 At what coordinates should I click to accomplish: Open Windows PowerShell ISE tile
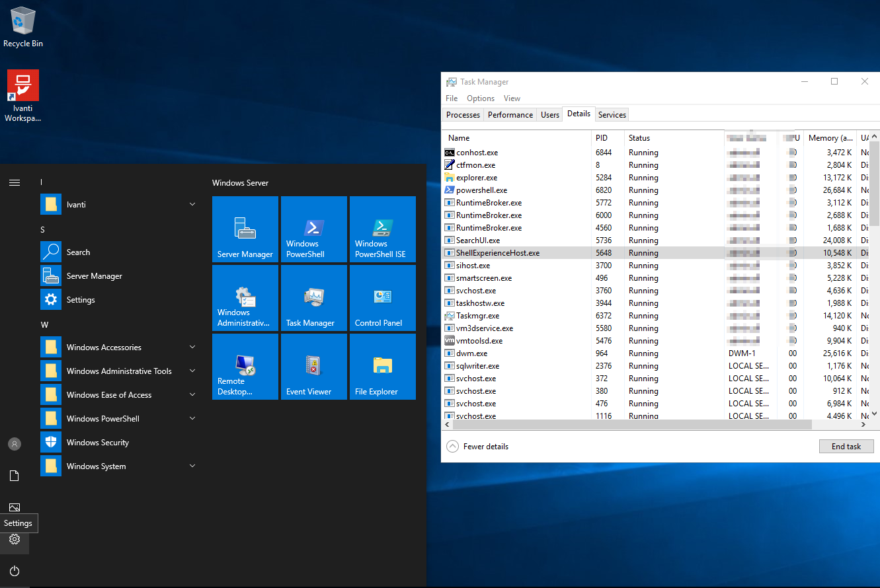382,229
